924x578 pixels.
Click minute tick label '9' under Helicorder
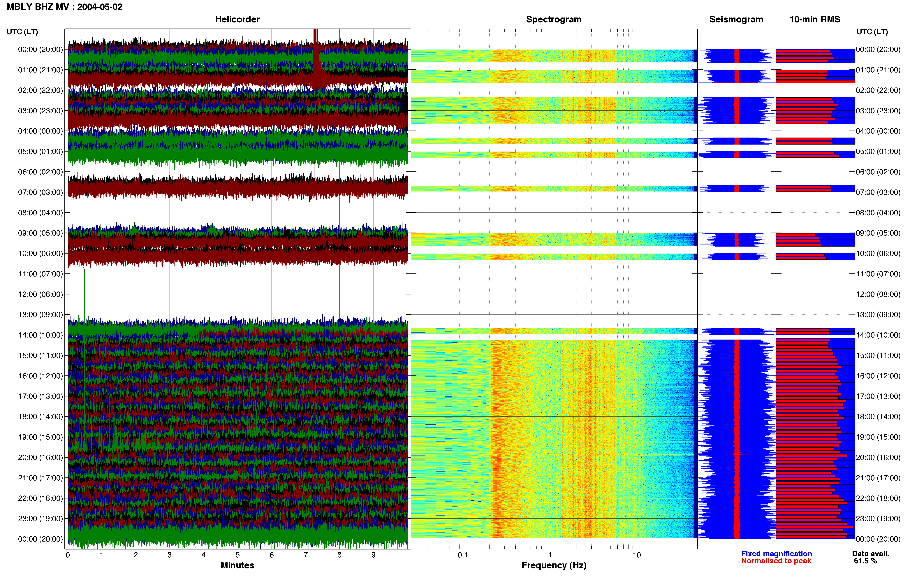[373, 555]
